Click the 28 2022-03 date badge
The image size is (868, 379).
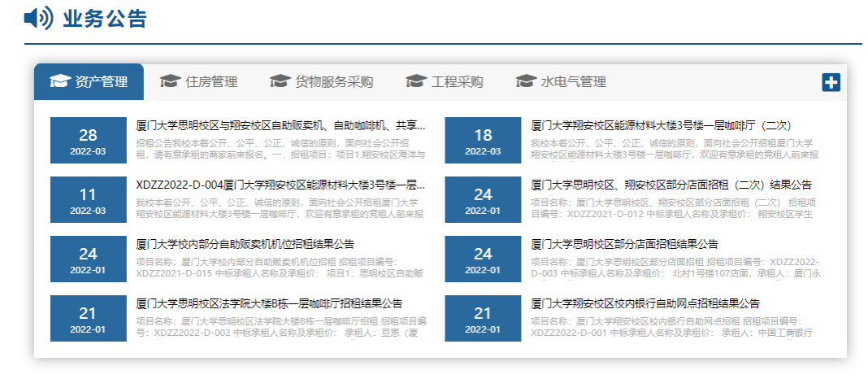(x=88, y=140)
